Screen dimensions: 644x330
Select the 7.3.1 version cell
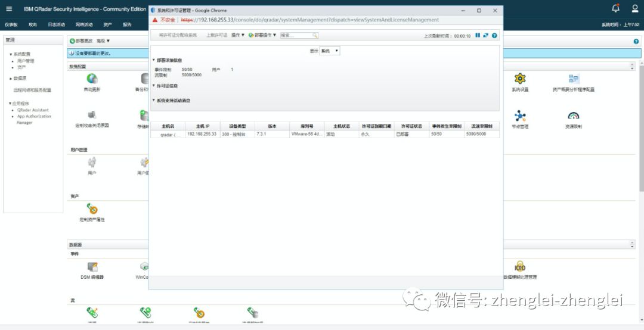point(273,134)
